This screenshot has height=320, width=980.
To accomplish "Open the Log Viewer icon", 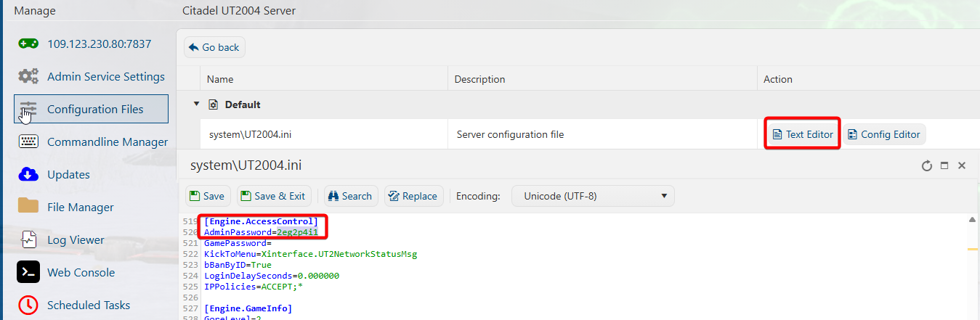I will [28, 239].
